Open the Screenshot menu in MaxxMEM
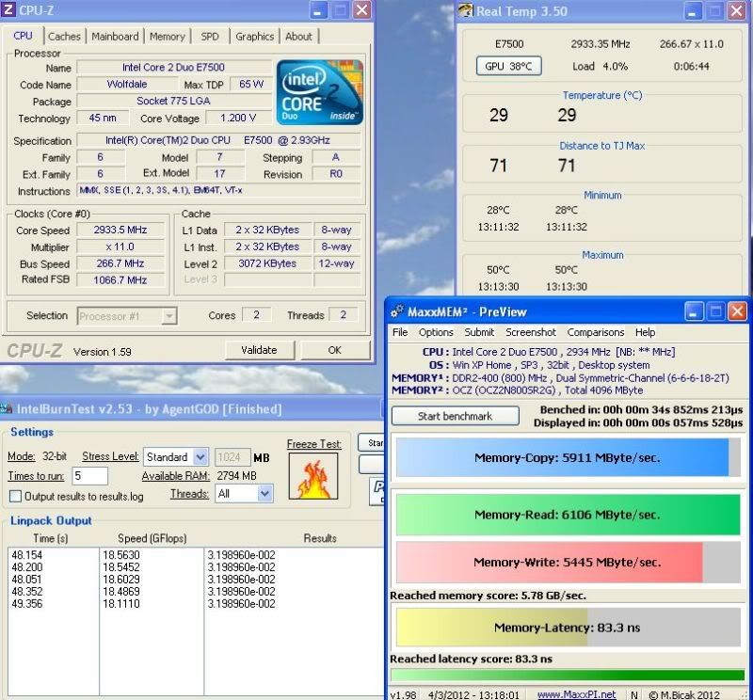The width and height of the screenshot is (753, 700). (x=531, y=332)
